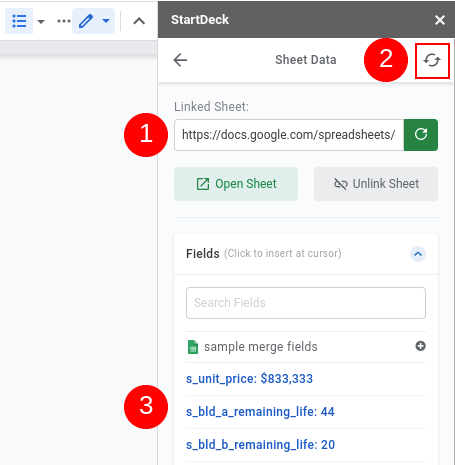Open the three-dot more options menu
455x465 pixels.
click(64, 21)
